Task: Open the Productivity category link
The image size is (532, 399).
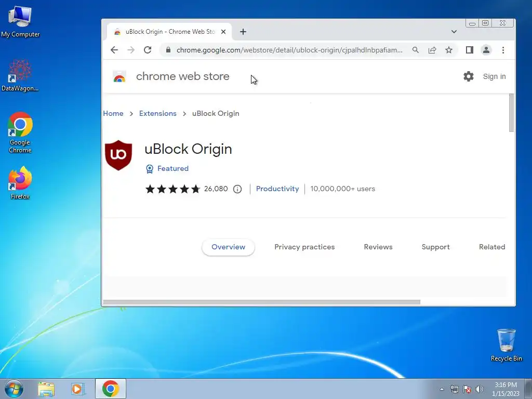Action: point(277,189)
